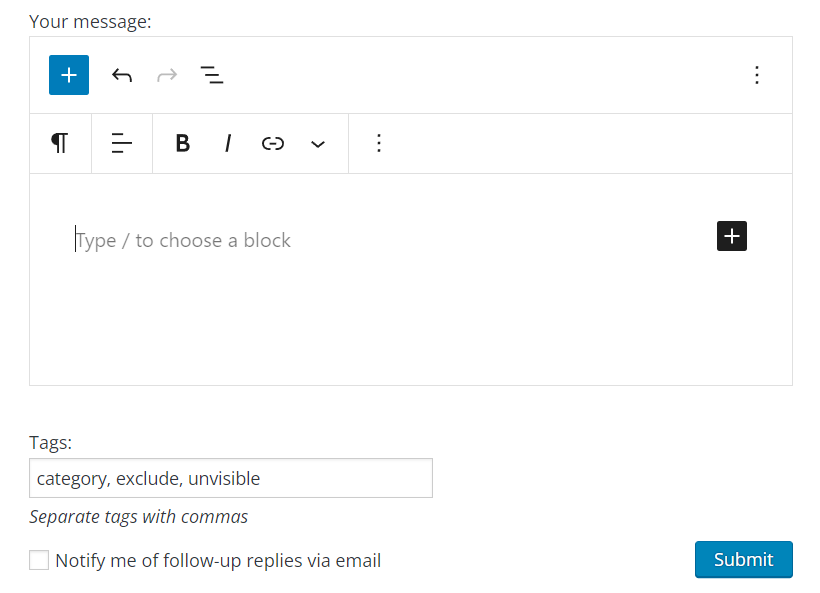Screen dimensions: 820x593
Task: Click the Undo arrow icon
Action: coord(121,75)
